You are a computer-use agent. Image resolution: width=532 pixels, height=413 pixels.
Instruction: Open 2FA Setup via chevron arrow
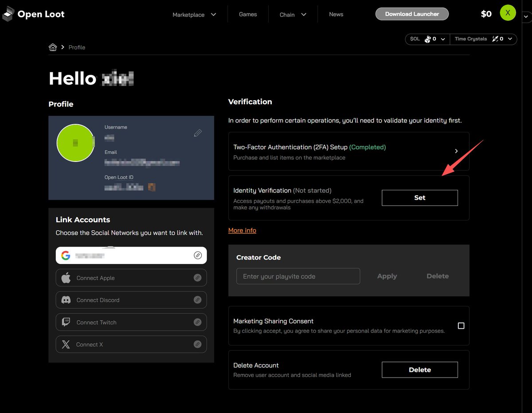(457, 151)
